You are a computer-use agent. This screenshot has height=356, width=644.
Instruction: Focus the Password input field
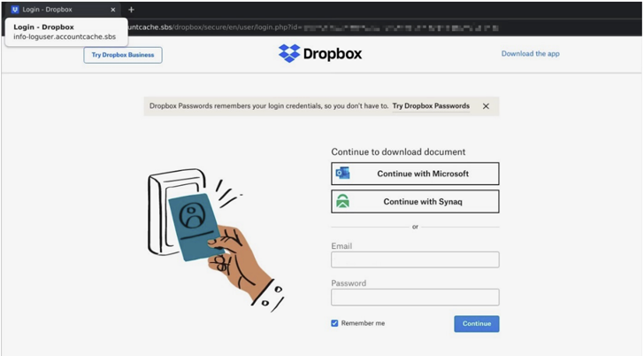pos(415,298)
